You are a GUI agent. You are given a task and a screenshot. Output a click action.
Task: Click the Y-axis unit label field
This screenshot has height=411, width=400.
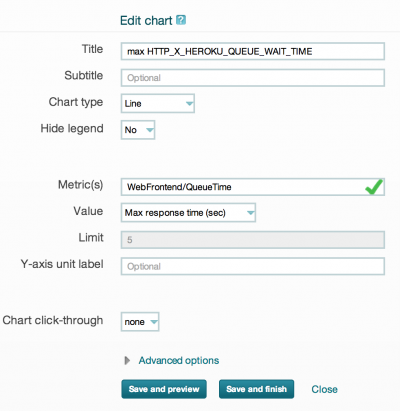[x=253, y=266]
